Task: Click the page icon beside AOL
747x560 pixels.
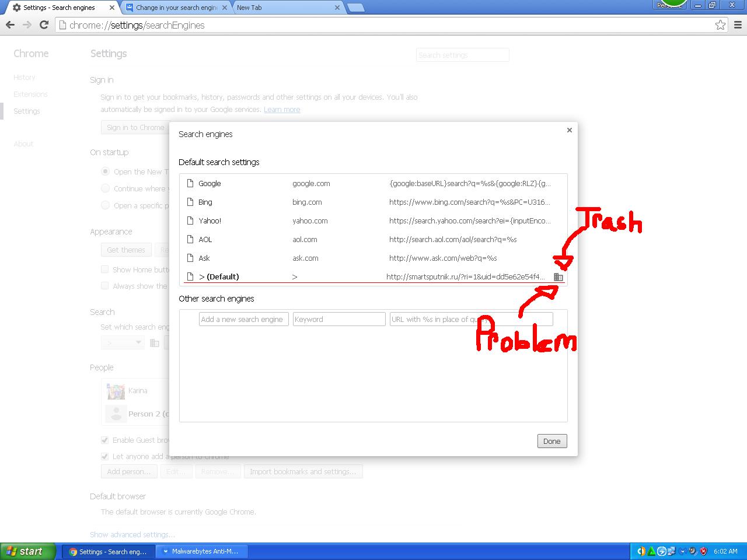Action: [190, 239]
